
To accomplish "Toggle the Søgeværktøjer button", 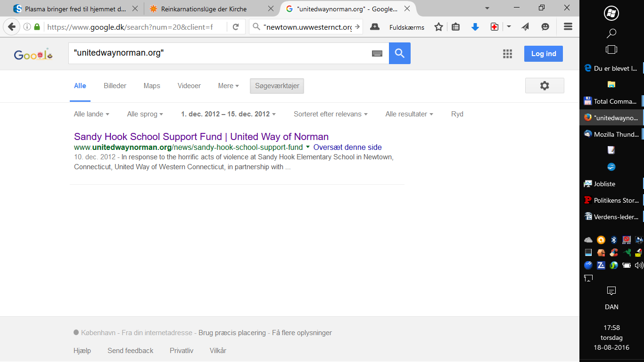I will pyautogui.click(x=277, y=86).
